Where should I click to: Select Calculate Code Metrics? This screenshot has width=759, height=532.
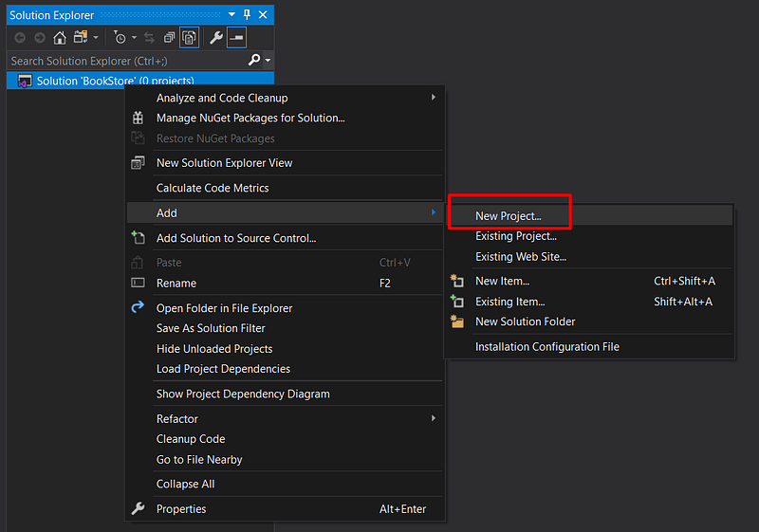[x=286, y=188]
